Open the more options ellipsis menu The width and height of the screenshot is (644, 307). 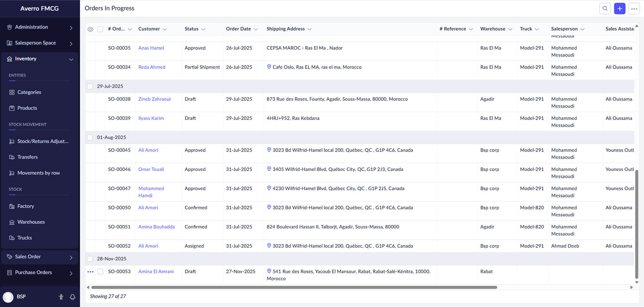(x=634, y=8)
